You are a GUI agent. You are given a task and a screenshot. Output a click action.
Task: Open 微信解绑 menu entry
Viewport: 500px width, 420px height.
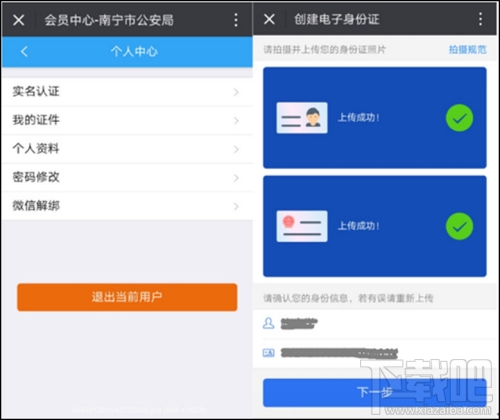pos(127,206)
